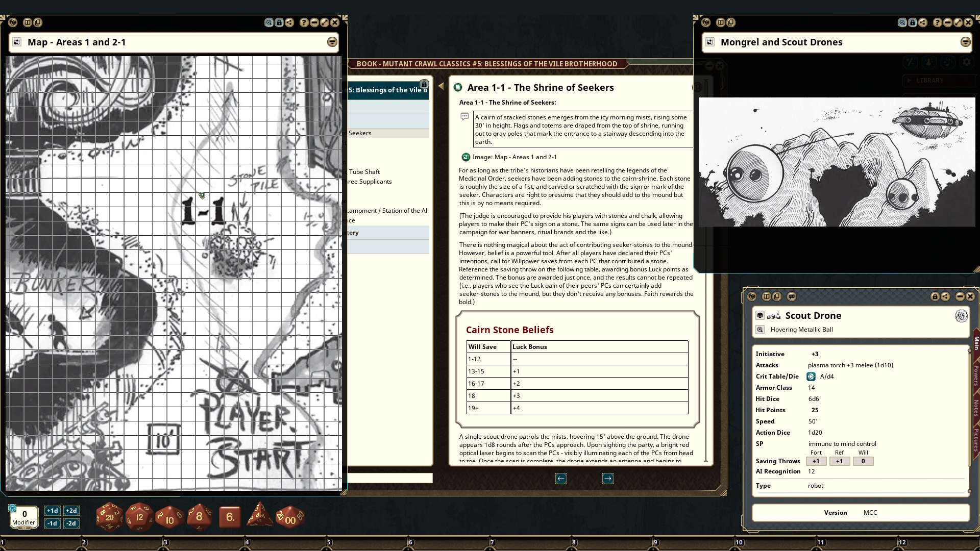
Task: Switch to the Notes tab on Scout Drone sheet
Action: coord(976,408)
